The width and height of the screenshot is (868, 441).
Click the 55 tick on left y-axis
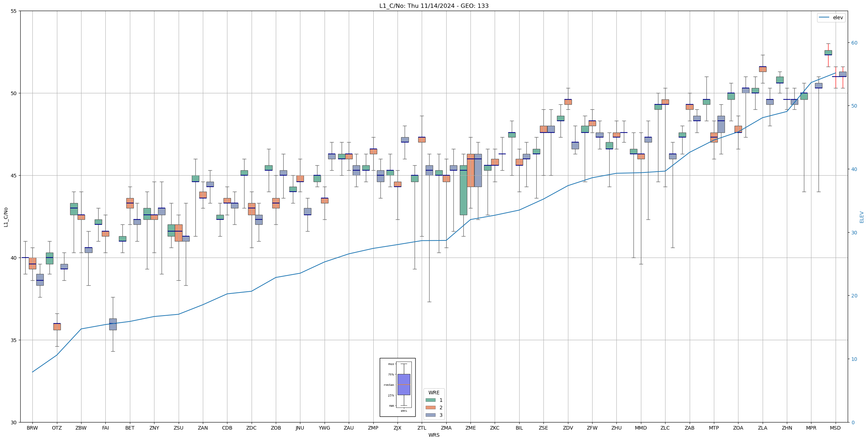14,11
